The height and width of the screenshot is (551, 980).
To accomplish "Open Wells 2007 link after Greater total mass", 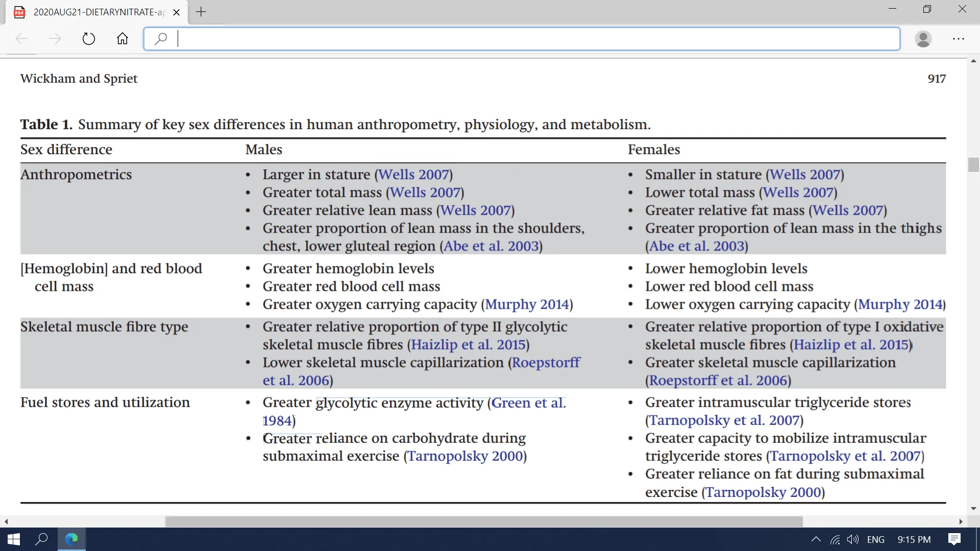I will (425, 192).
